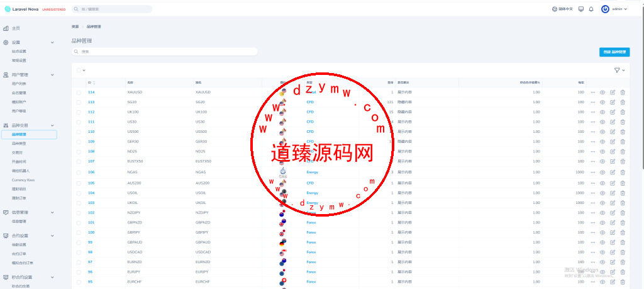
Task: Select the checkbox for row 104 USOIL
Action: [x=79, y=193]
